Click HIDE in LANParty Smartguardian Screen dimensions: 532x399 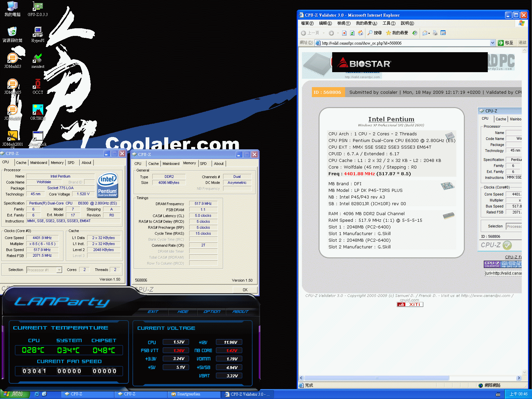tap(183, 312)
